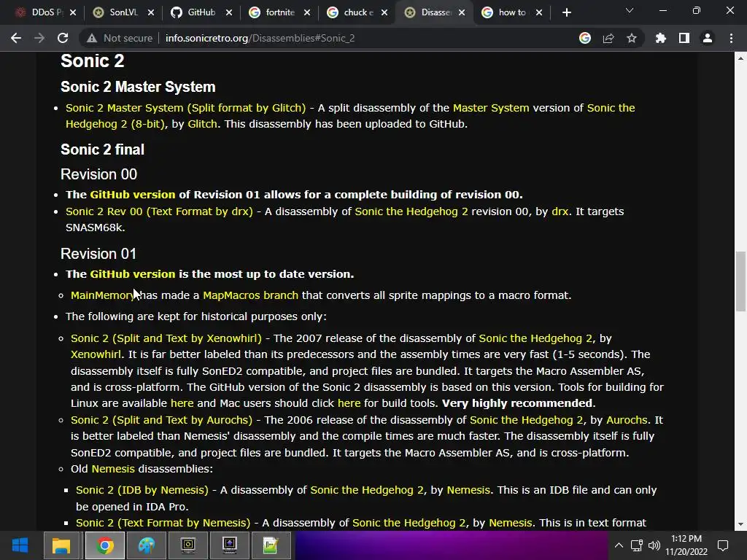The image size is (747, 560).
Task: Open GitHub version link under Revision 01
Action: pyautogui.click(x=133, y=274)
